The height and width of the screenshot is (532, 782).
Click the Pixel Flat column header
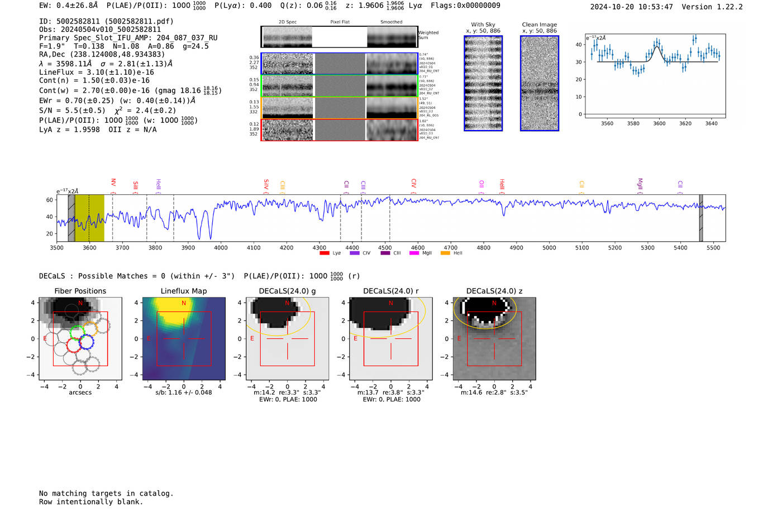pos(340,22)
